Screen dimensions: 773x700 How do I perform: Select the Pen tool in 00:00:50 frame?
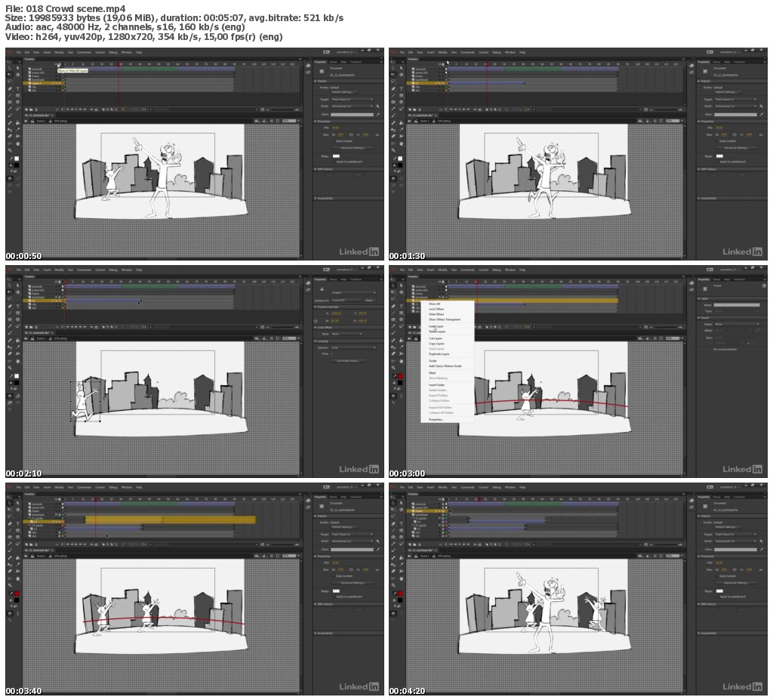point(9,89)
